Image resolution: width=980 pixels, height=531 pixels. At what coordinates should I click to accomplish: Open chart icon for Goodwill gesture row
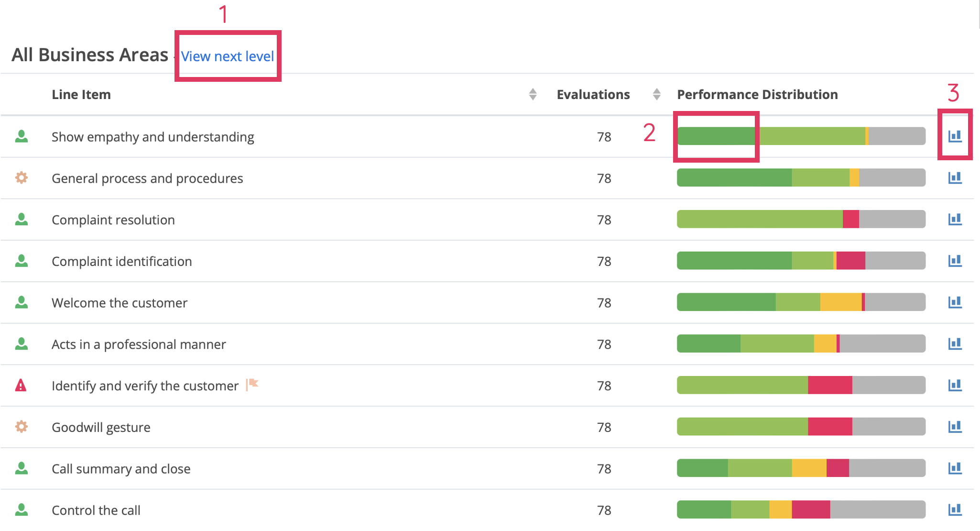click(955, 427)
